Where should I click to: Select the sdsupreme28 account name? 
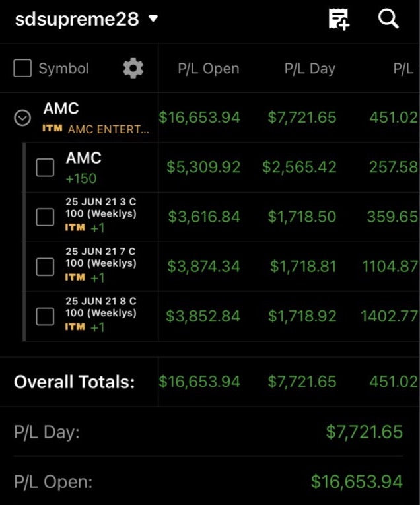tap(77, 19)
